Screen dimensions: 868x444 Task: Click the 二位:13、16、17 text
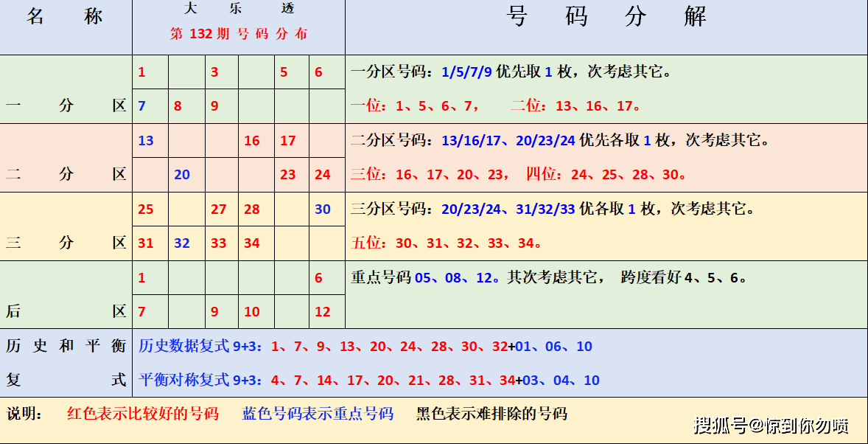pyautogui.click(x=576, y=105)
